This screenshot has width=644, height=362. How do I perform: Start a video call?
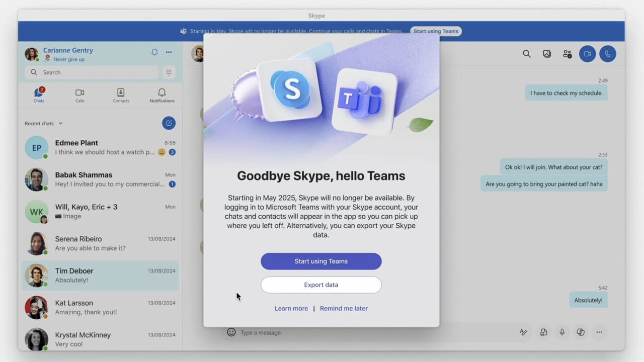click(x=587, y=54)
